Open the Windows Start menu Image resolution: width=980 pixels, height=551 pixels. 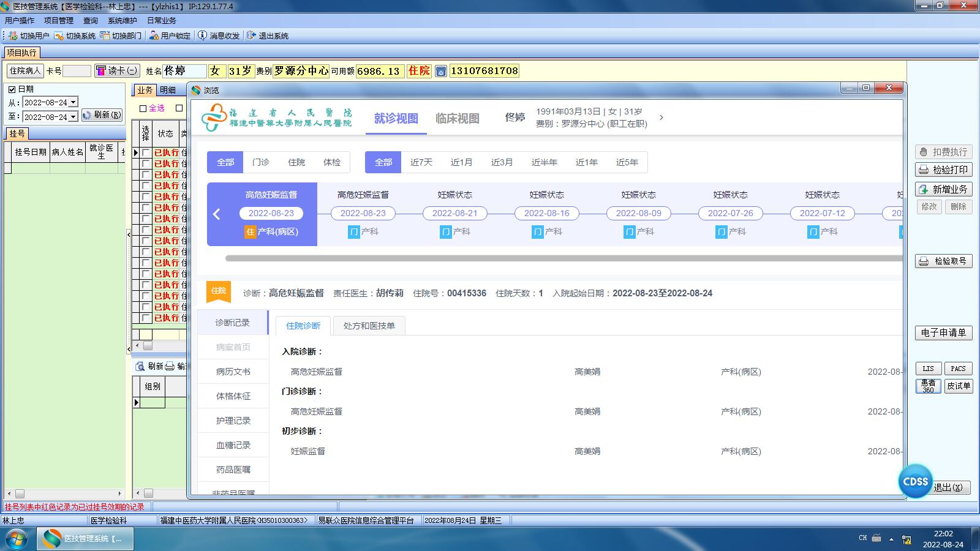click(x=17, y=539)
